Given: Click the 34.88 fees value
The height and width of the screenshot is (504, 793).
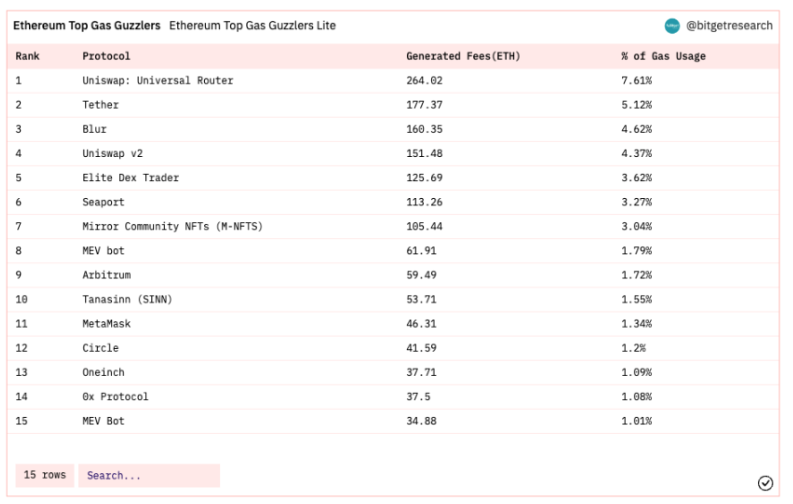Looking at the screenshot, I should [421, 421].
